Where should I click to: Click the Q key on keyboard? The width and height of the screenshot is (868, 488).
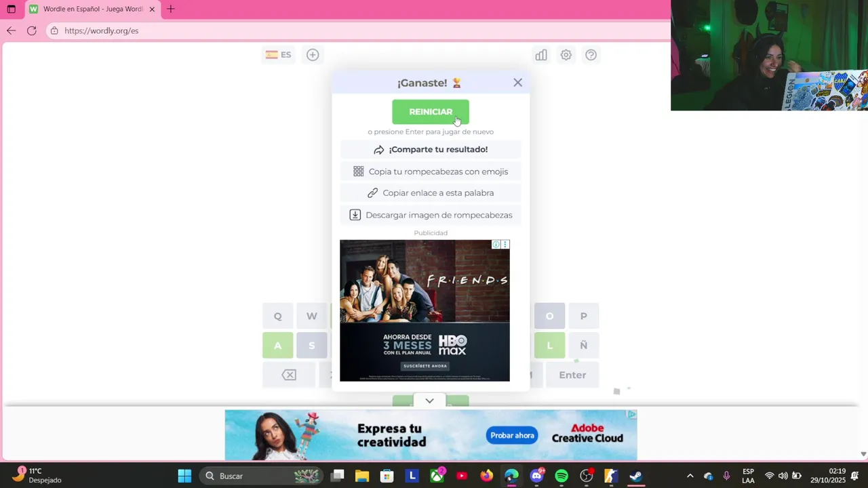[277, 316]
